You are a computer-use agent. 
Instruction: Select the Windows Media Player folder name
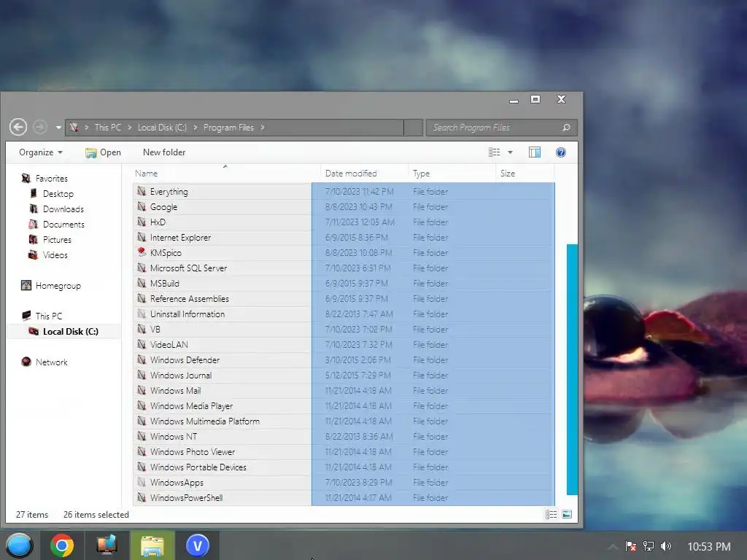pos(192,405)
